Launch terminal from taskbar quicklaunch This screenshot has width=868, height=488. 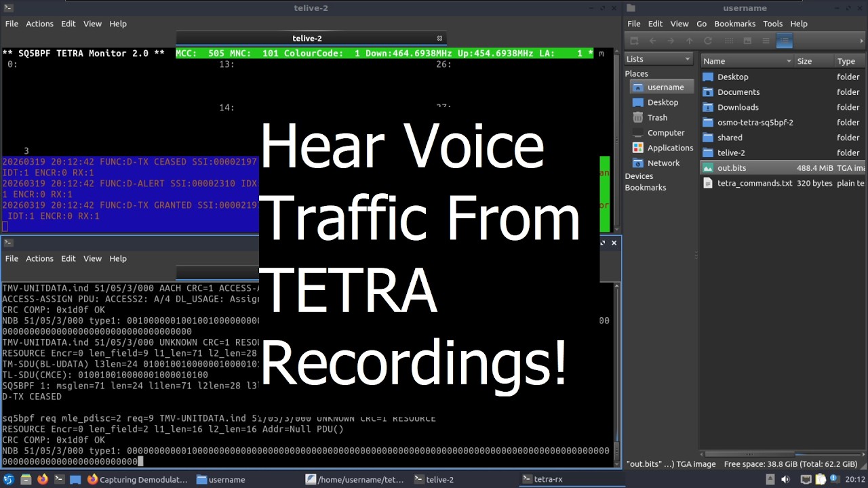[59, 479]
